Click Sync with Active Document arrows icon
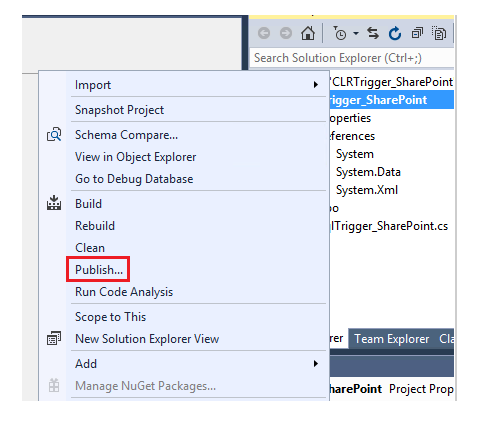The image size is (487, 430). [373, 33]
